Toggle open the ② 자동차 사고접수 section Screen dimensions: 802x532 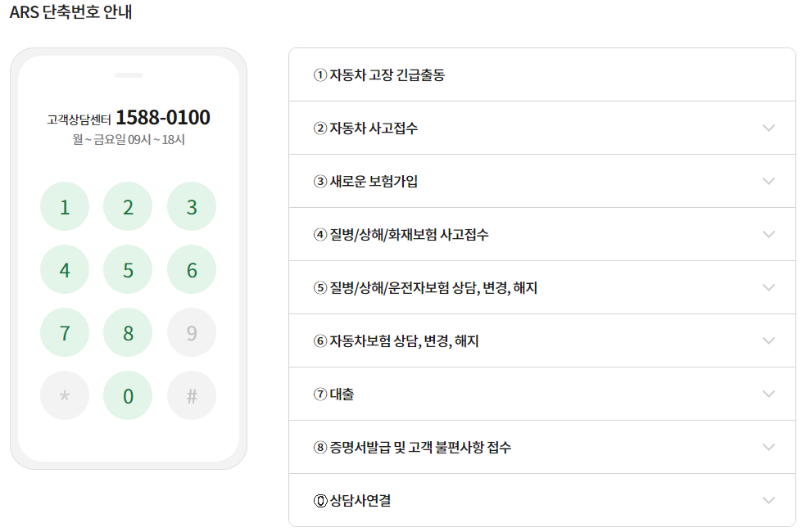coord(767,128)
